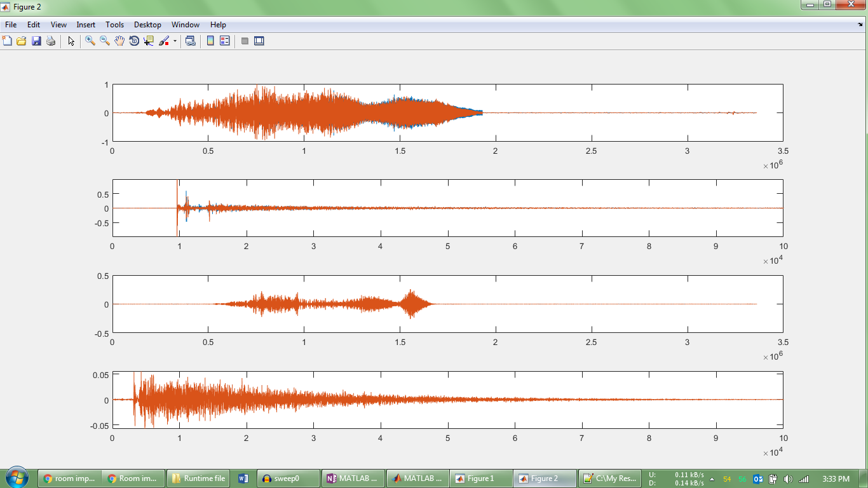
Task: Enable the Rotate 3D tool
Action: [x=134, y=41]
